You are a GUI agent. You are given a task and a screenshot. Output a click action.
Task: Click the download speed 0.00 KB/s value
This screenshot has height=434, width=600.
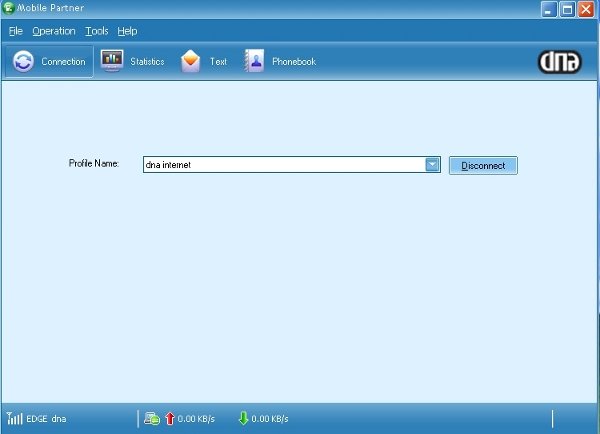270,419
